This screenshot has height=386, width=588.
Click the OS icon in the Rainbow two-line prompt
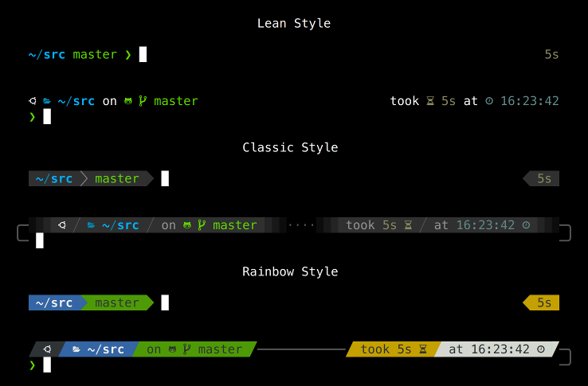click(47, 349)
